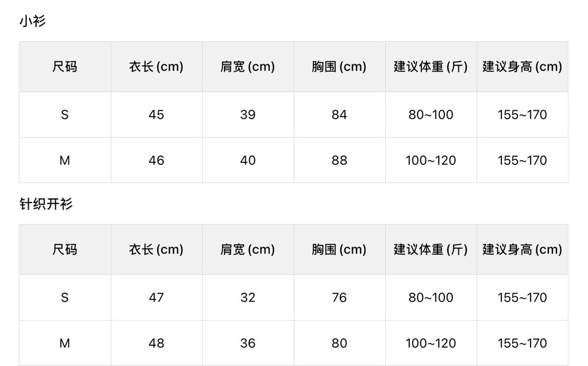Screen dimensions: 588x366
Task: Select 80~100 weight cell in 针织开衫 table
Action: point(431,298)
